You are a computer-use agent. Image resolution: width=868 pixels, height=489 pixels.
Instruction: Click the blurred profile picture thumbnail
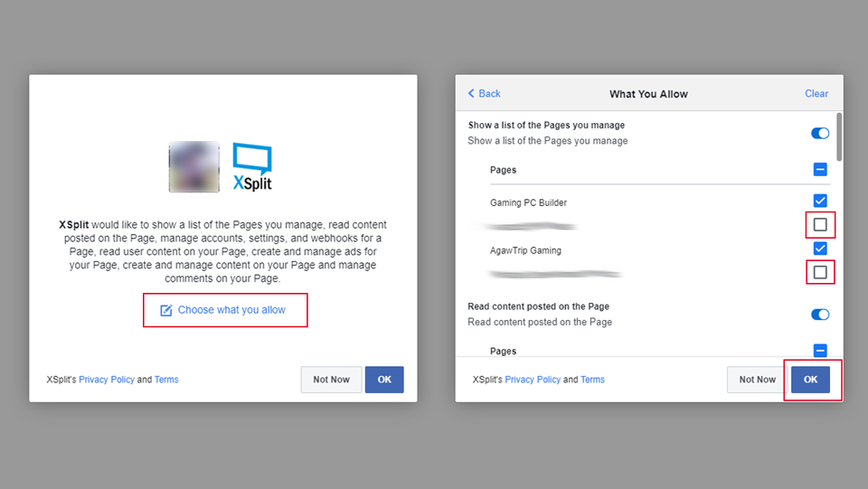[x=193, y=166]
